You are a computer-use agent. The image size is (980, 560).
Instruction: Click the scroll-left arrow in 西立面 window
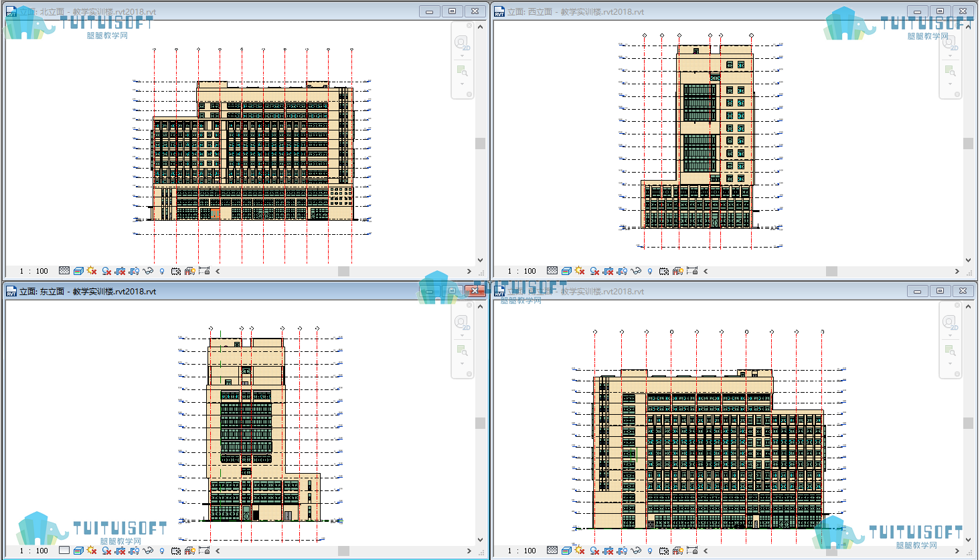click(x=706, y=272)
